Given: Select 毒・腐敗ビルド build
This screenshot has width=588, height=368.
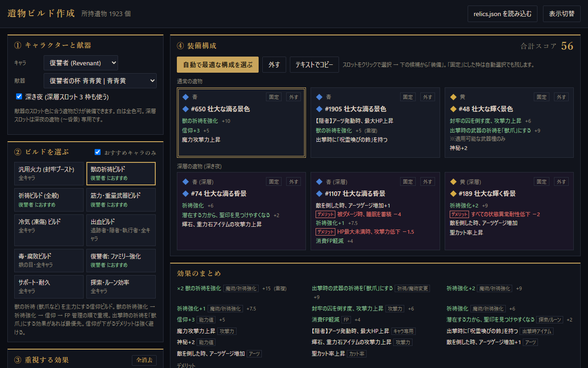Looking at the screenshot, I should coord(49,260).
